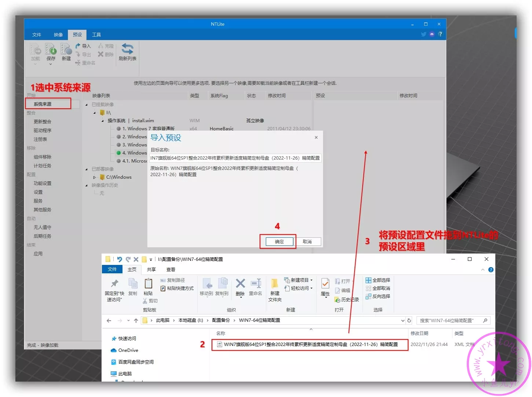The width and height of the screenshot is (532, 397).
Task: Open 组件移除 in NTLite sidebar
Action: point(43,157)
